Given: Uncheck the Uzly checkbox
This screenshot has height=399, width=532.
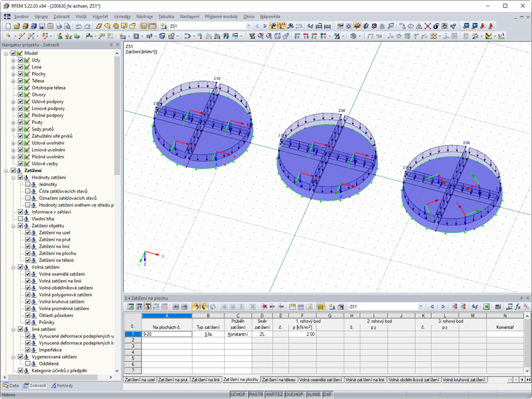Looking at the screenshot, I should [20, 60].
